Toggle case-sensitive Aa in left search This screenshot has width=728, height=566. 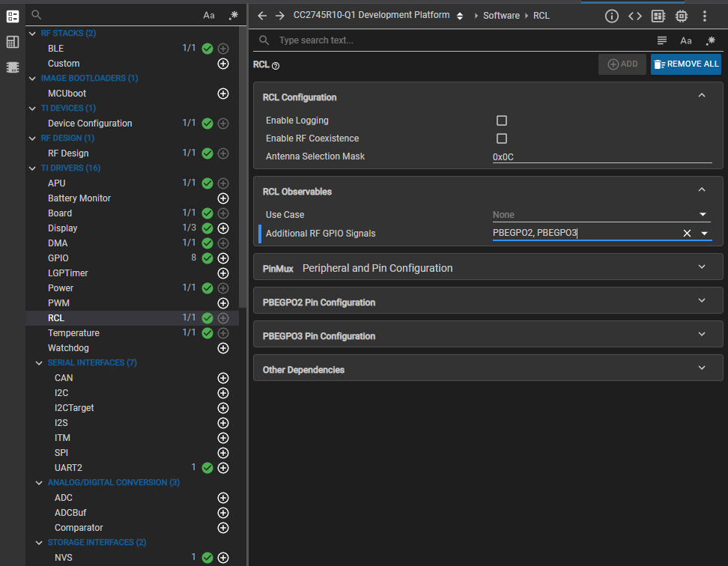tap(209, 15)
